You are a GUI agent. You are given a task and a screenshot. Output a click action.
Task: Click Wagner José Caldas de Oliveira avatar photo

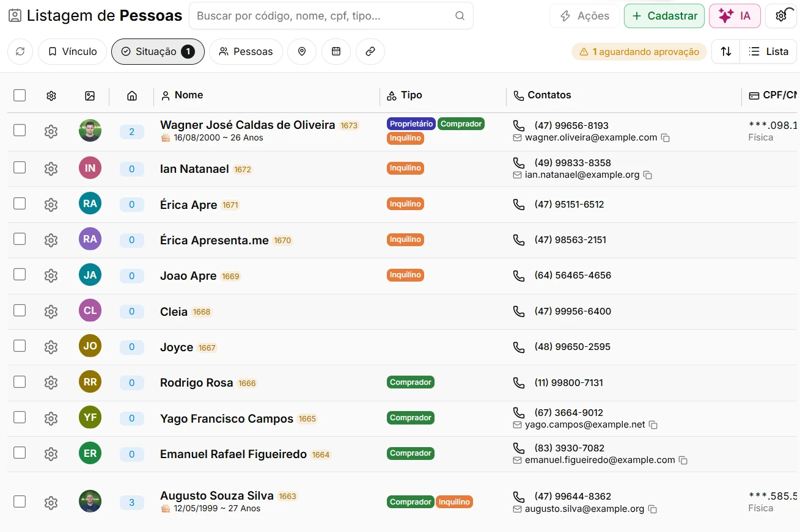click(90, 130)
